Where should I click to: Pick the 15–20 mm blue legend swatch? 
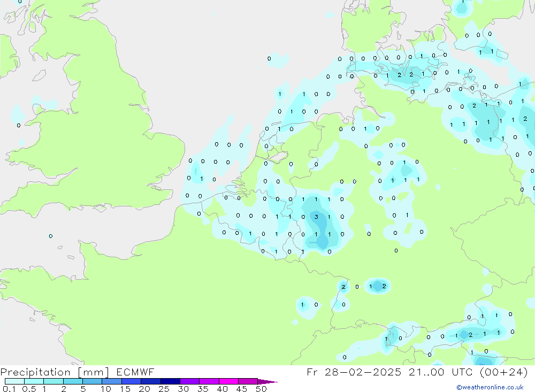pos(132,381)
